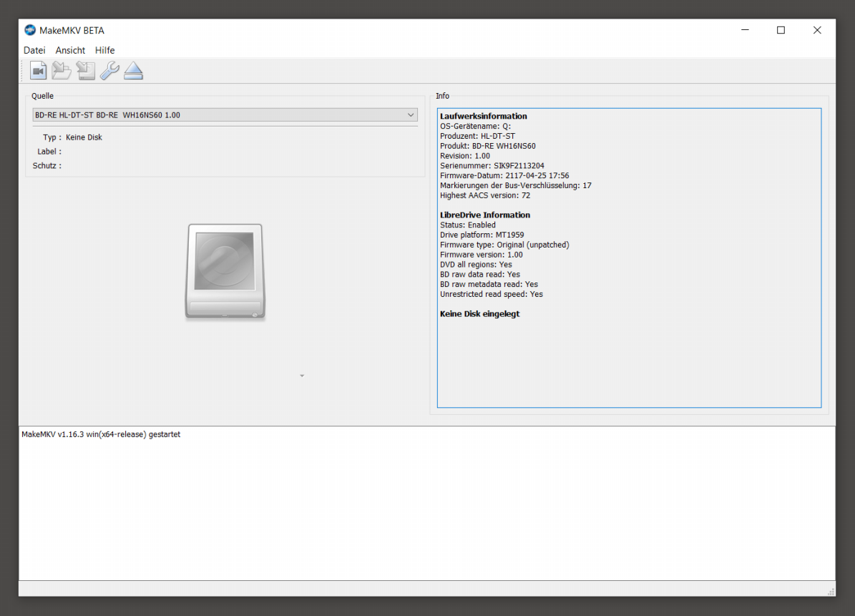Click the large optical drive image

point(225,271)
